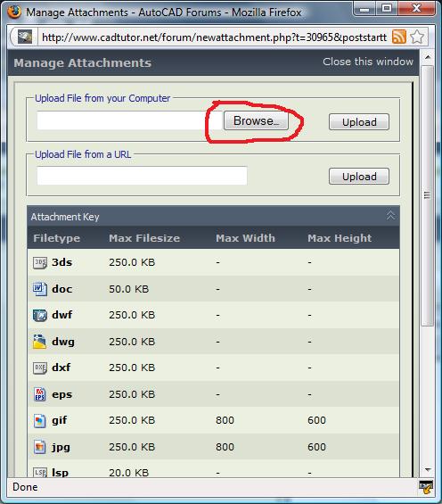The width and height of the screenshot is (442, 504).
Task: Click the vertical scrollbar down arrow
Action: coord(427,469)
